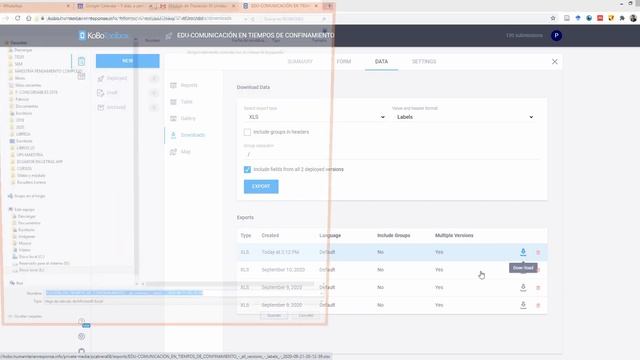Open the Library icon in left rail
This screenshot has height=360, width=640.
click(x=81, y=76)
